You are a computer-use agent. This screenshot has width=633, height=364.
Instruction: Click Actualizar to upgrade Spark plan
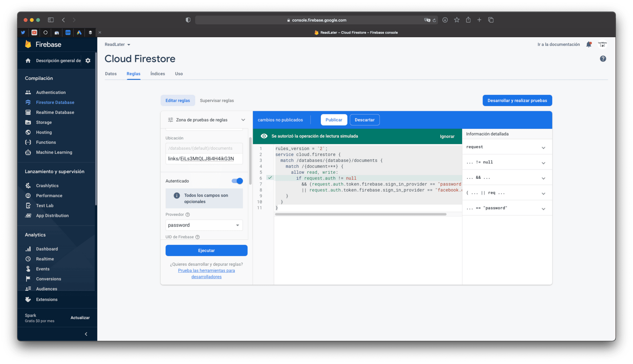click(x=80, y=318)
